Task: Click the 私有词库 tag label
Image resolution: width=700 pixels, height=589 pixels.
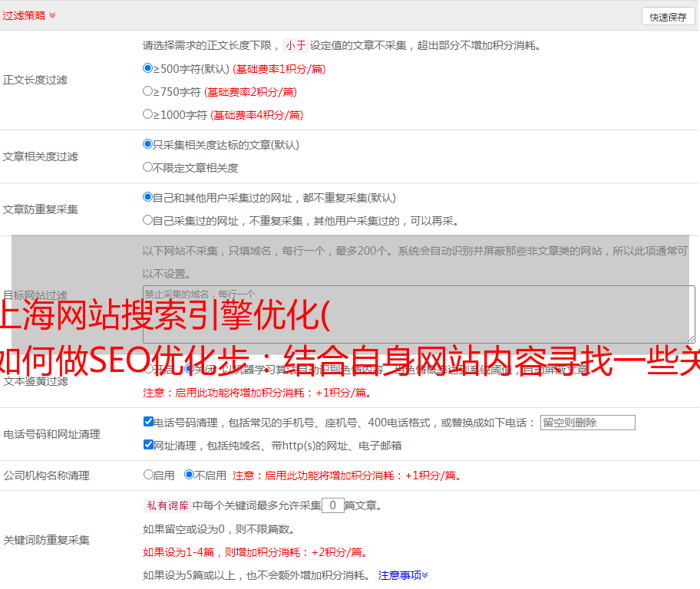Action: [166, 505]
